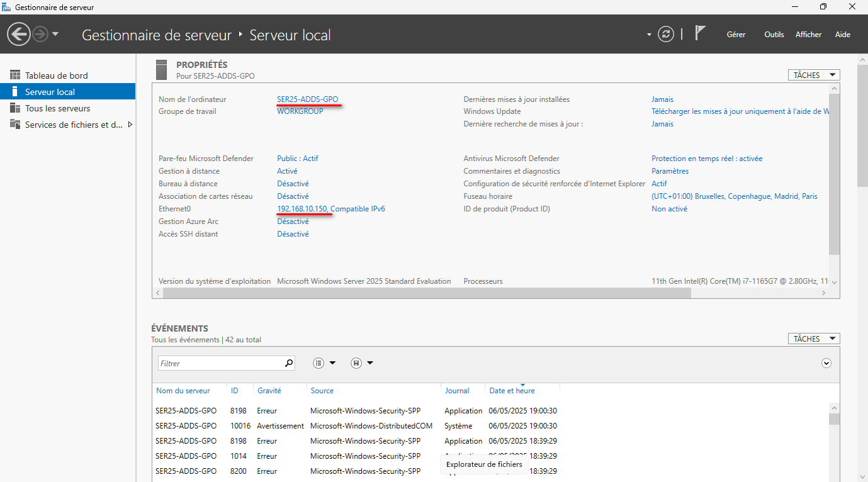The image size is (868, 482).
Task: Sort by Source column header
Action: (322, 391)
